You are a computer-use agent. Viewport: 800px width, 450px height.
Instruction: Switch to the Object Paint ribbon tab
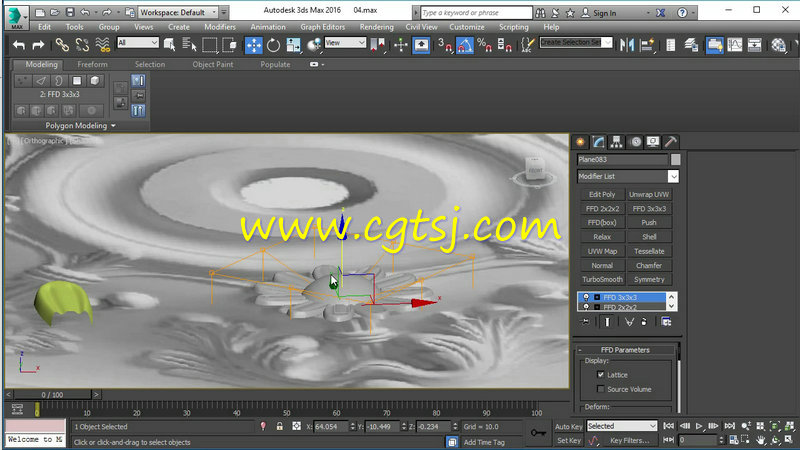pyautogui.click(x=213, y=64)
